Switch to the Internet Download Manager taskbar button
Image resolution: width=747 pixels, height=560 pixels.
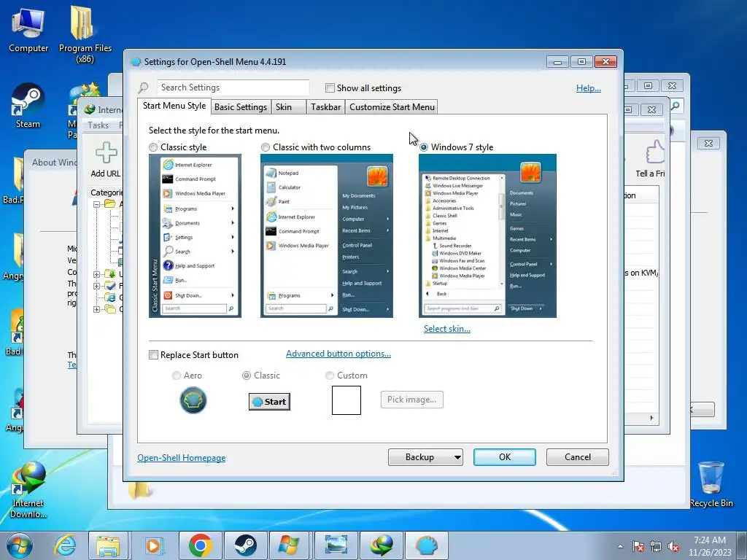[x=382, y=545]
